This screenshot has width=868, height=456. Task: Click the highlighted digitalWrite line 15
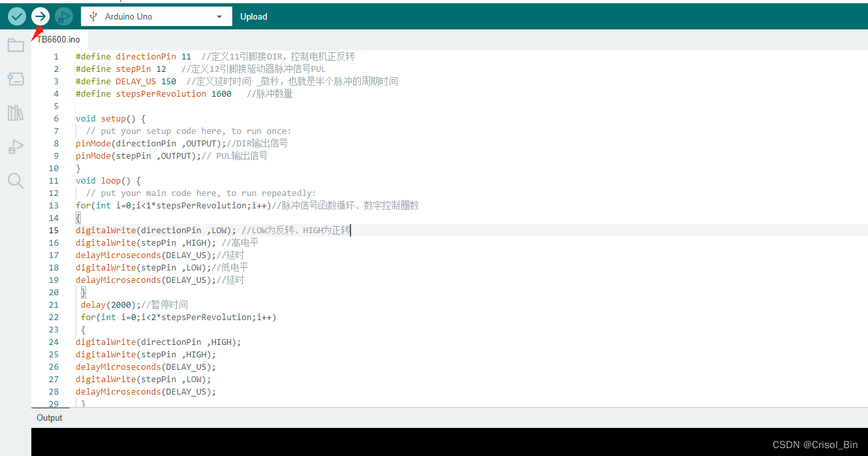[x=163, y=230]
